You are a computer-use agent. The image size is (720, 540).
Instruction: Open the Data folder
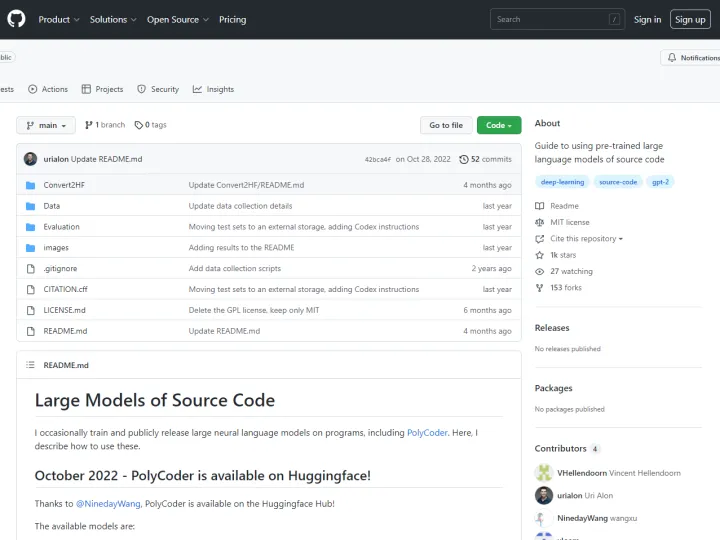(x=52, y=206)
